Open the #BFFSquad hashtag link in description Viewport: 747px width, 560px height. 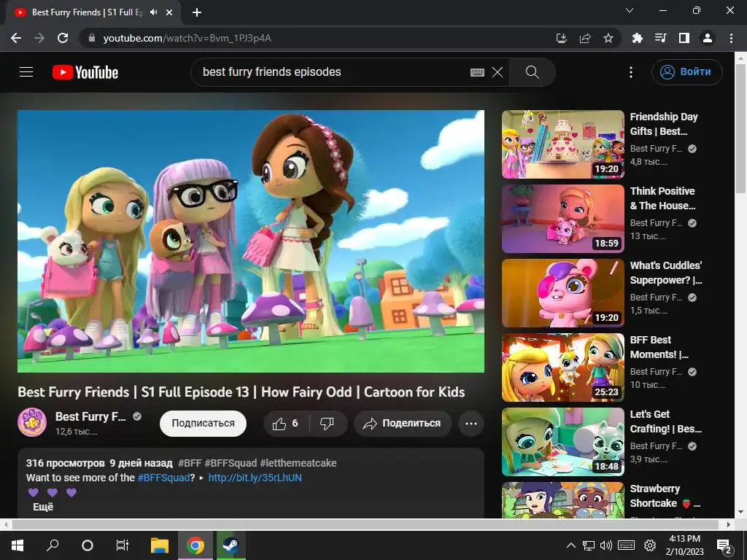tap(164, 478)
